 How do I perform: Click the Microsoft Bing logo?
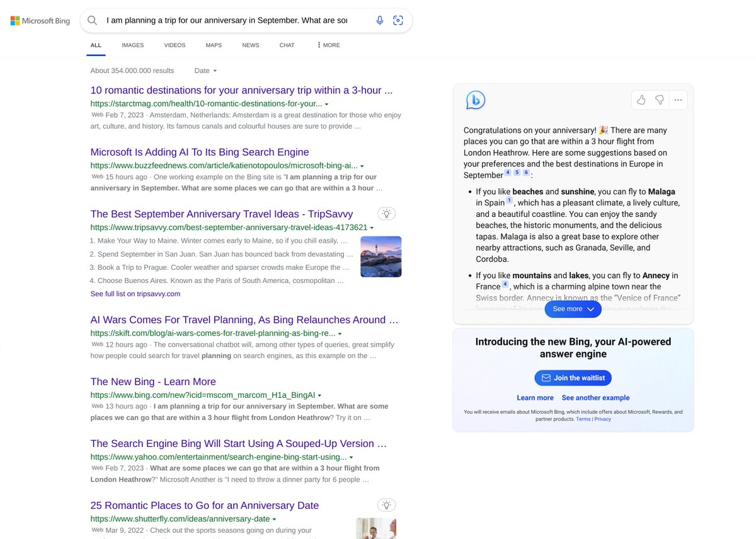(40, 21)
